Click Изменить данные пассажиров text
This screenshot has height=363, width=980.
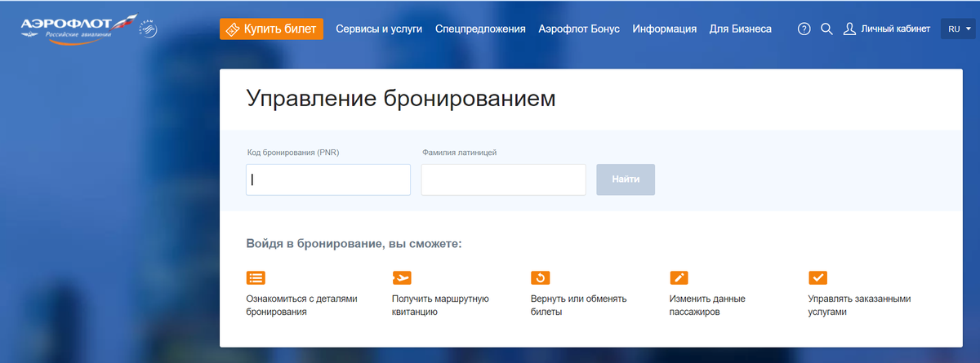pyautogui.click(x=707, y=305)
